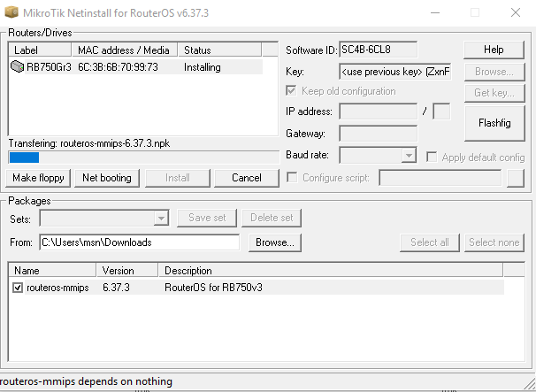This screenshot has height=392, width=536.
Task: Toggle the routeros-mmips package checkbox
Action: click(x=19, y=288)
